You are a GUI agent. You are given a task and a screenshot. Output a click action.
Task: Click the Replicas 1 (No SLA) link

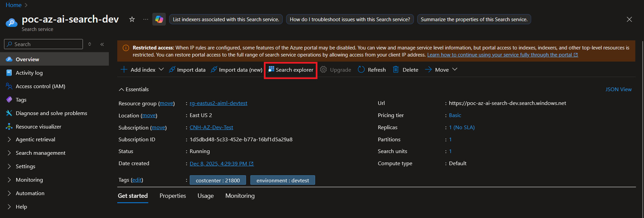pyautogui.click(x=462, y=127)
